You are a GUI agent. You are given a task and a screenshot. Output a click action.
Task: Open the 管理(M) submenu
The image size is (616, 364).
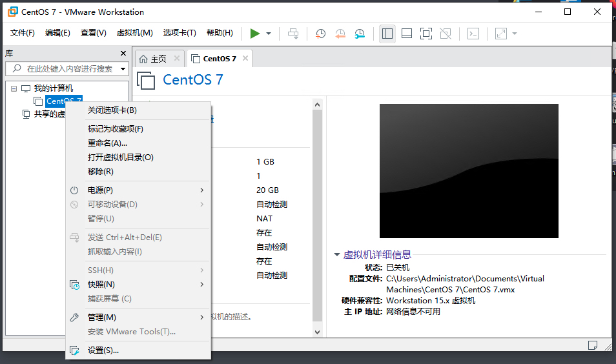click(x=138, y=318)
